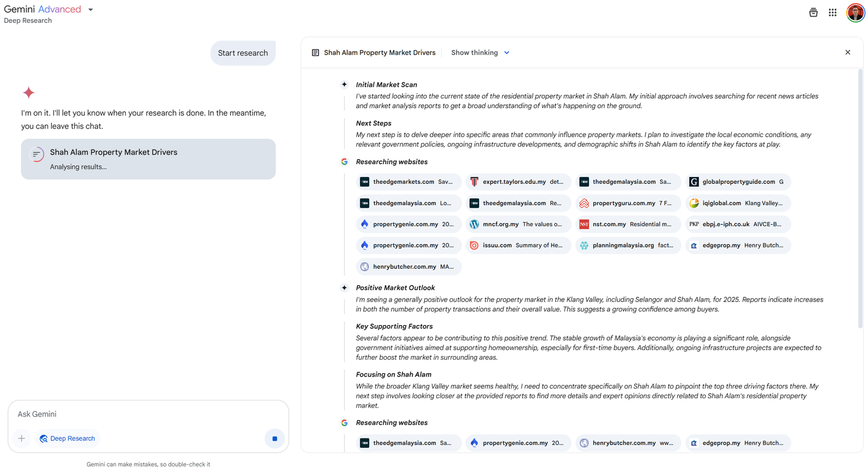The width and height of the screenshot is (868, 471).
Task: Open the Gemini Advanced model dropdown
Action: click(x=49, y=9)
